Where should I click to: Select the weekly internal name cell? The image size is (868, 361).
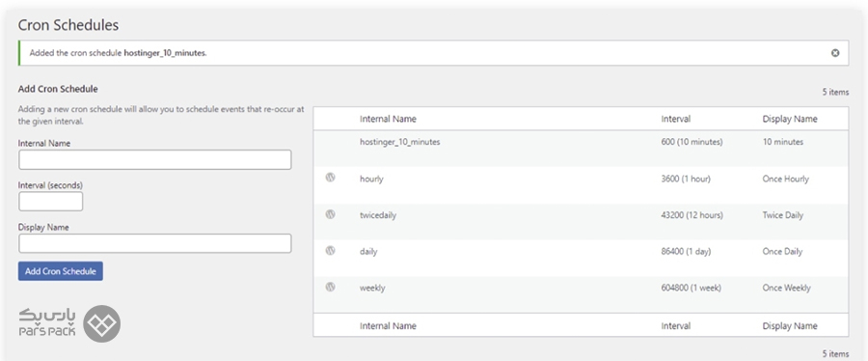point(372,288)
